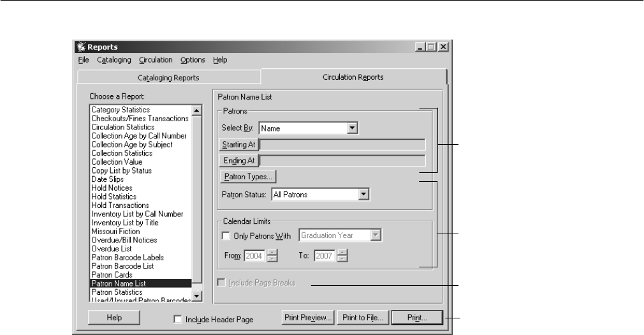Click the Print to File button
Viewport: 644px width, 335px height.
tap(363, 318)
